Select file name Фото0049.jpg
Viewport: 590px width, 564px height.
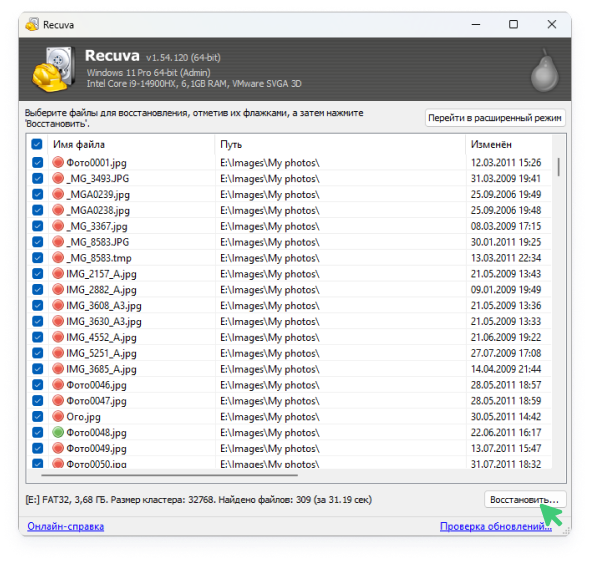click(x=96, y=448)
